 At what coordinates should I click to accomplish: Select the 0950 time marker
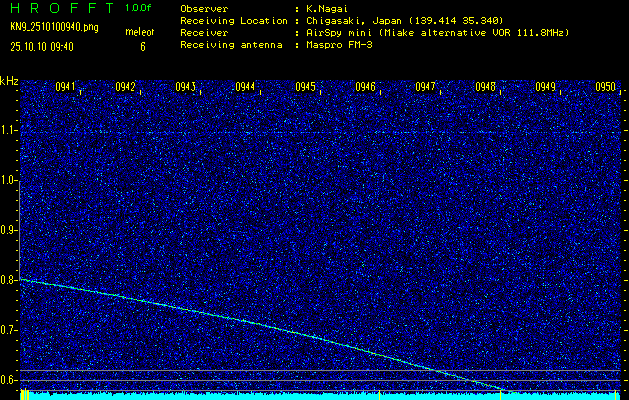[606, 87]
